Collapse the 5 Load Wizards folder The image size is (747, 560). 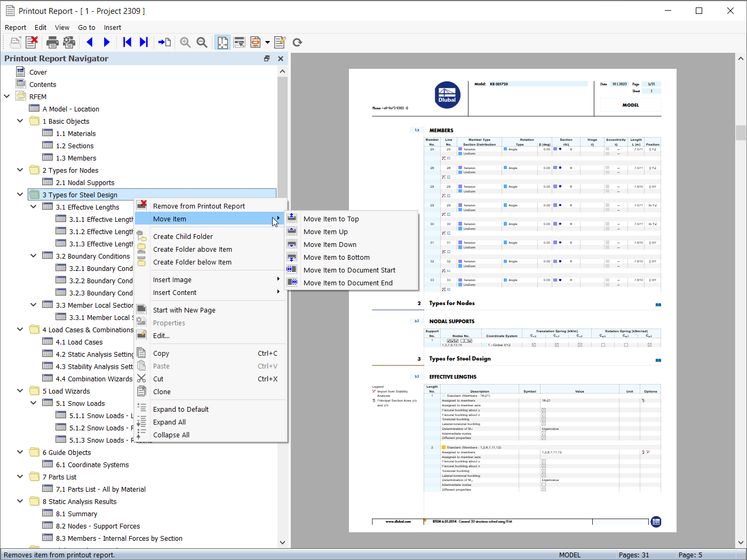tap(20, 390)
